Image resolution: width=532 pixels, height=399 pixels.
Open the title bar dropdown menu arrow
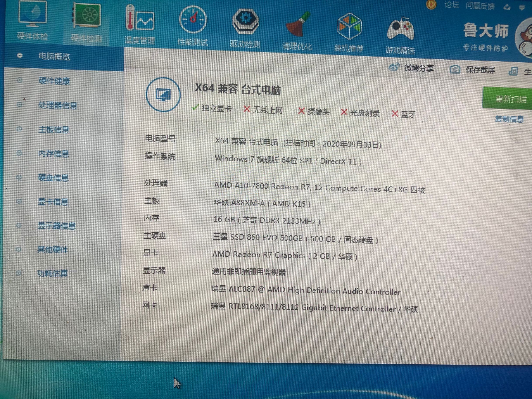pyautogui.click(x=522, y=8)
